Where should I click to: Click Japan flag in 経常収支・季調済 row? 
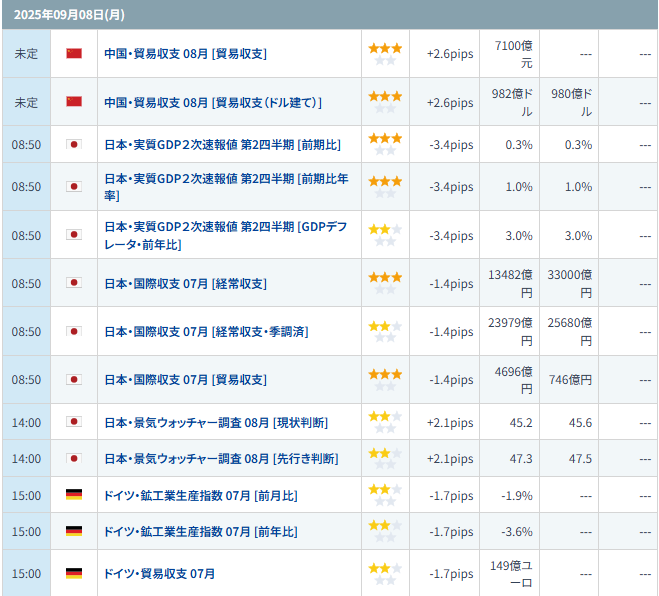pyautogui.click(x=74, y=331)
